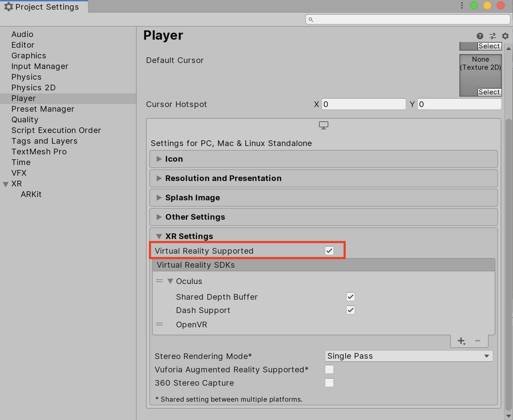Viewport: 513px width, 420px height.
Task: Click the Cursor Hotspot Y field
Action: (459, 104)
